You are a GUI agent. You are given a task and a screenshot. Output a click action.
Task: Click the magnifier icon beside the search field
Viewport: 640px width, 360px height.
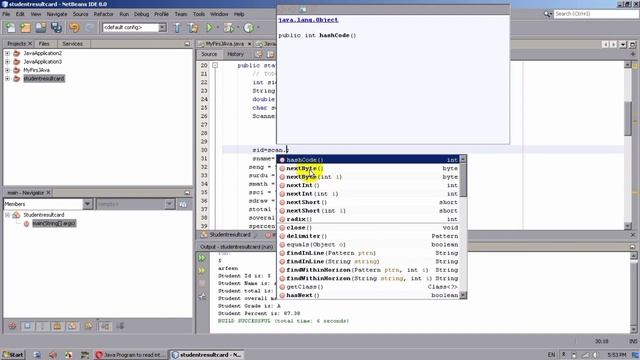(x=548, y=14)
